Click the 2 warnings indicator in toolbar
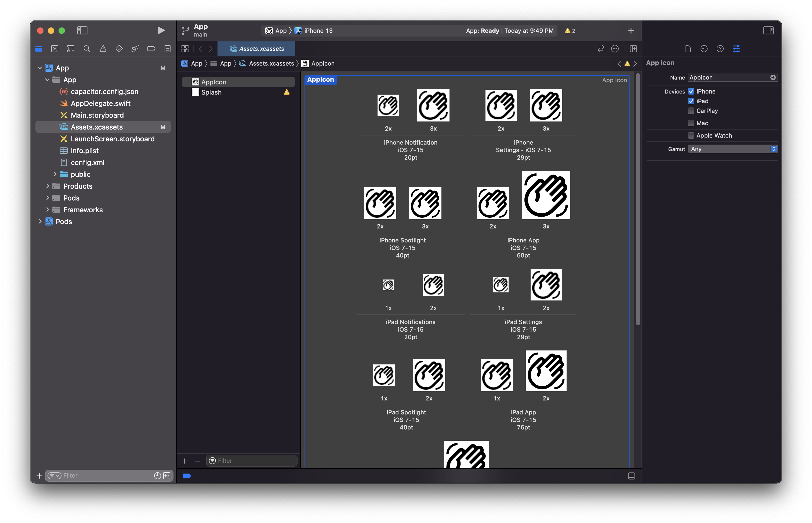 (x=570, y=31)
